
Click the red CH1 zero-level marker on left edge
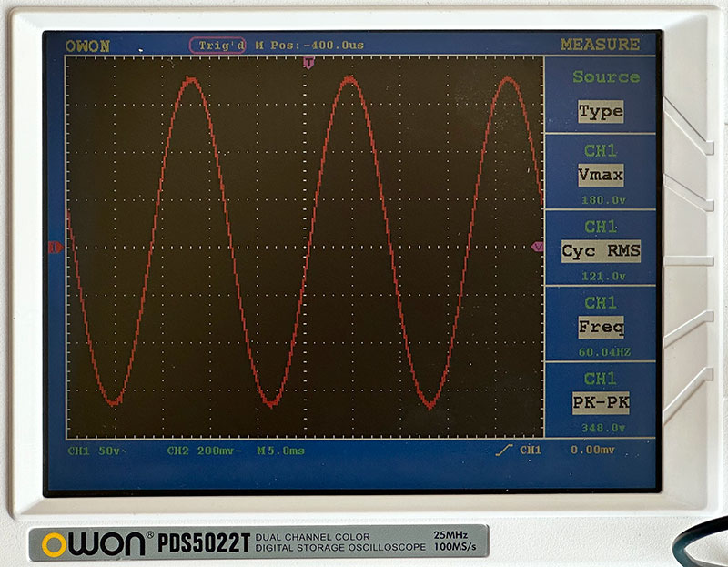[55, 247]
